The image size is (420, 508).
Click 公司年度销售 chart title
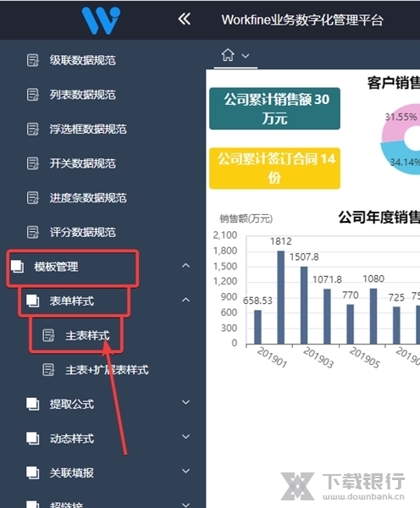tap(379, 218)
